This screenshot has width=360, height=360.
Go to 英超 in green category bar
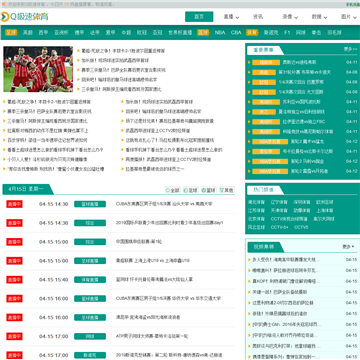coord(28,33)
